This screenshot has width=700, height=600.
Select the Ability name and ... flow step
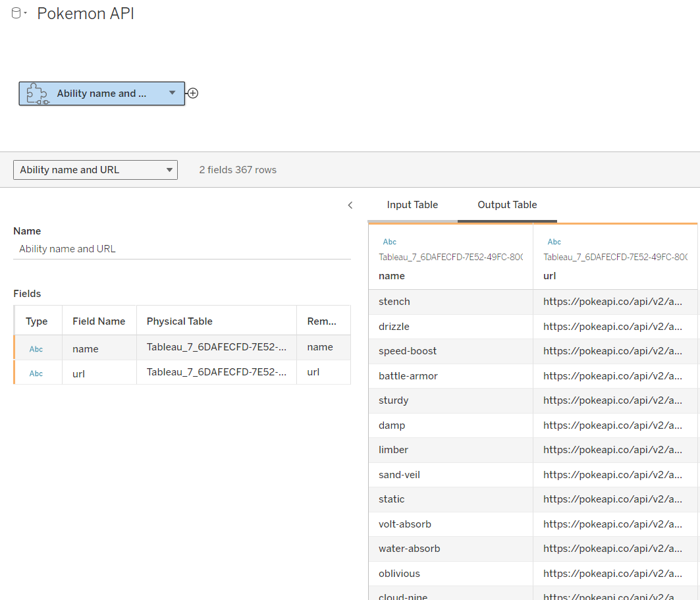click(x=102, y=94)
